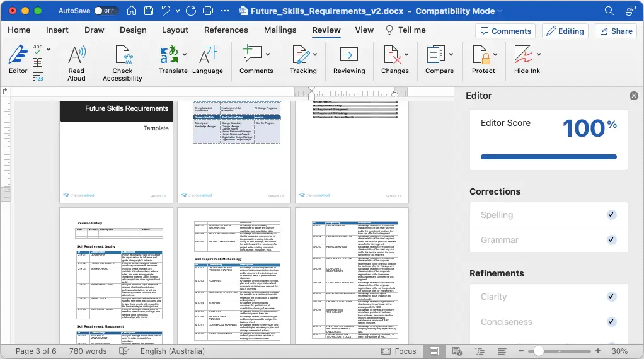Open the Editing mode button
This screenshot has height=359, width=644.
click(565, 31)
